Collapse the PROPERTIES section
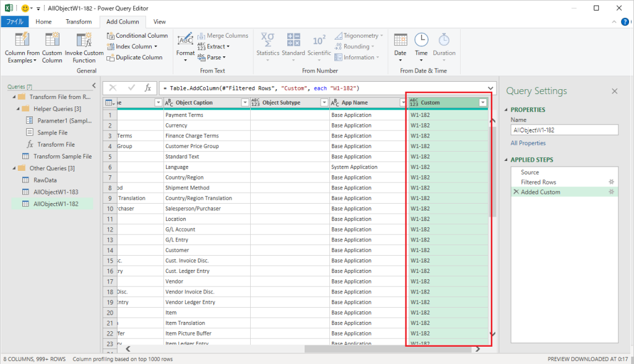Screen dimensions: 634x364 pos(506,110)
